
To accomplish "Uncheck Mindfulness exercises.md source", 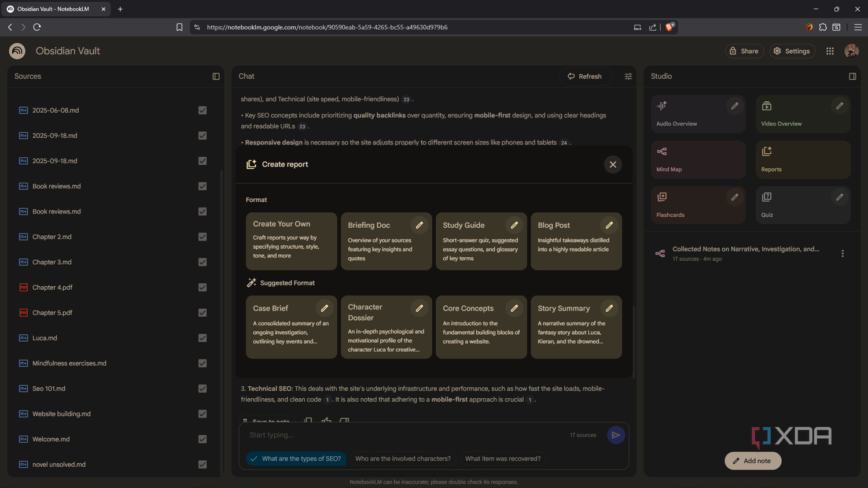I will 203,363.
